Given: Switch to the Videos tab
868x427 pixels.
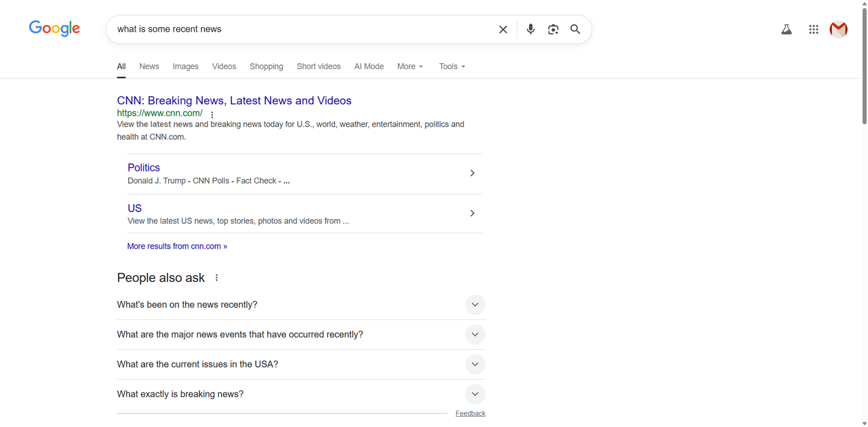Looking at the screenshot, I should 224,66.
